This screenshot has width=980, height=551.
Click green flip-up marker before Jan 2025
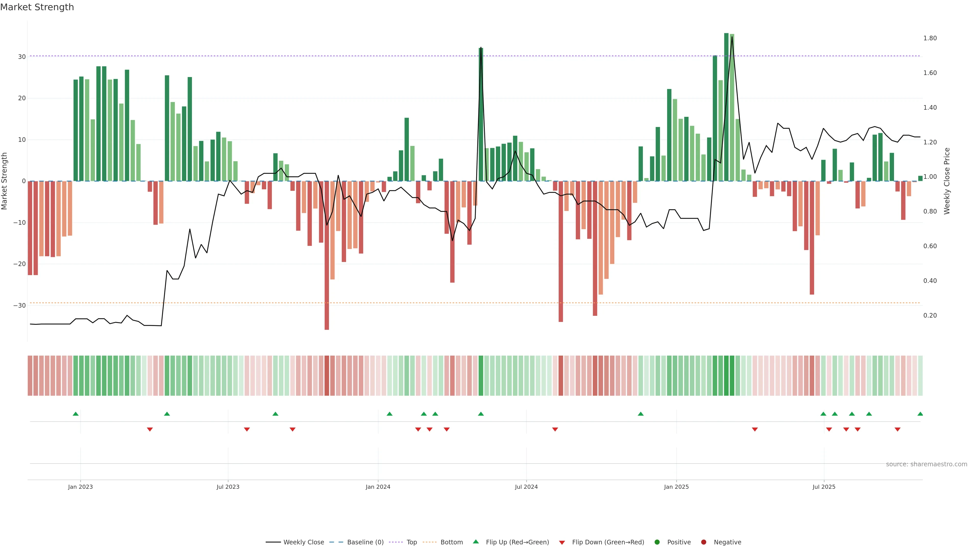click(x=641, y=414)
